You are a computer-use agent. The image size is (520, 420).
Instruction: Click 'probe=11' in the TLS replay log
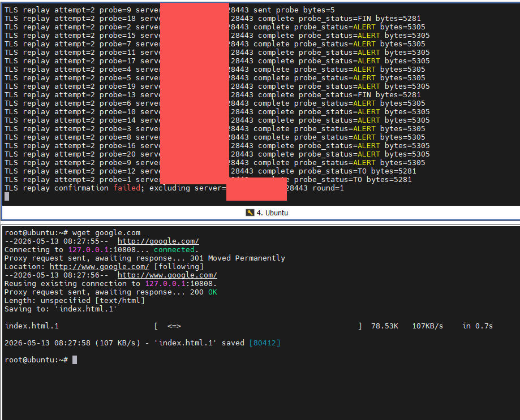(117, 53)
